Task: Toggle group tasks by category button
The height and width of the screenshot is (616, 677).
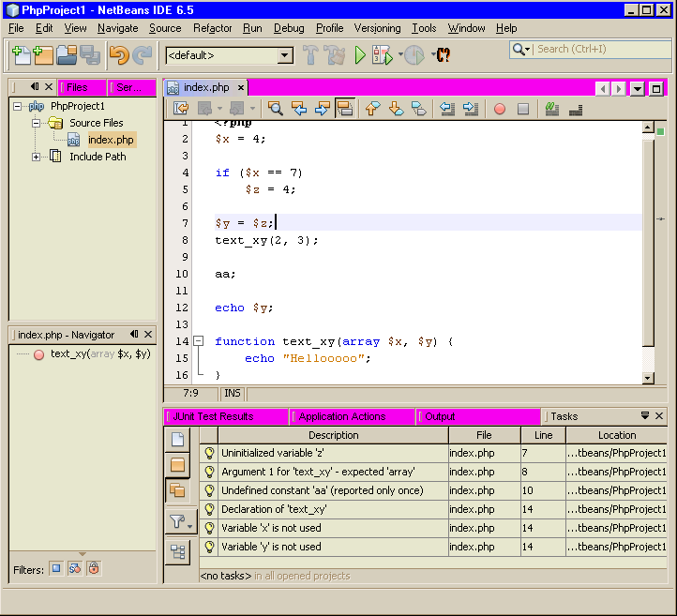Action: [x=177, y=551]
